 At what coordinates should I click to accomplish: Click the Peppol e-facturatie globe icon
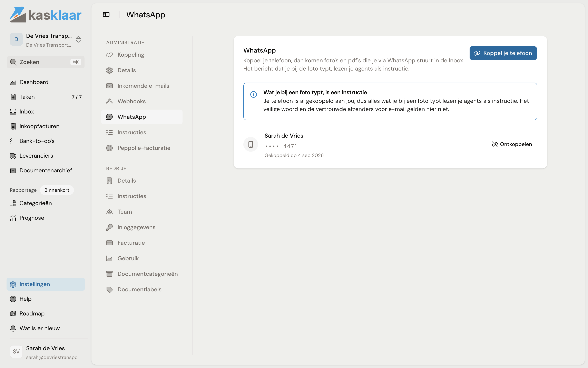pyautogui.click(x=109, y=148)
